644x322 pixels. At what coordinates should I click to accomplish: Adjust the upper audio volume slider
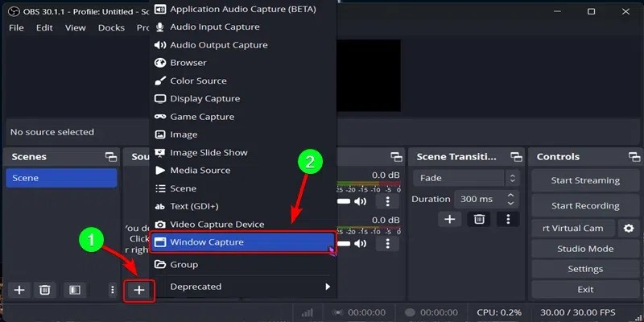[344, 201]
